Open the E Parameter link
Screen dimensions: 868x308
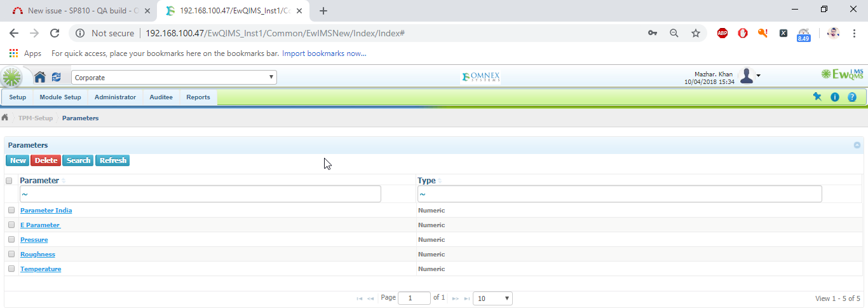coord(40,225)
